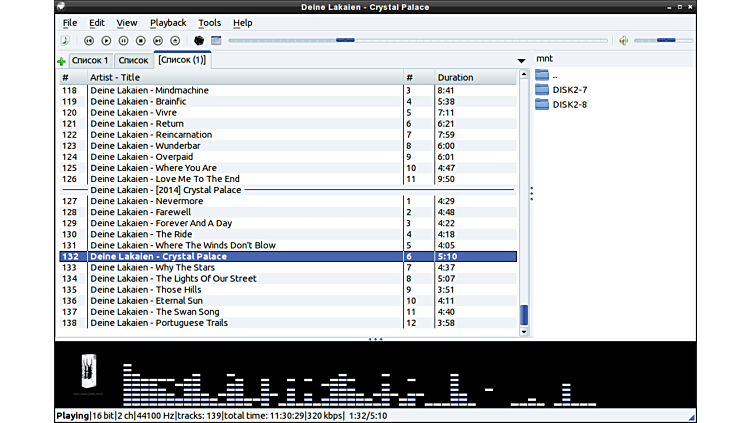Click the seek bar in the toolbar
752x423 pixels.
[417, 41]
